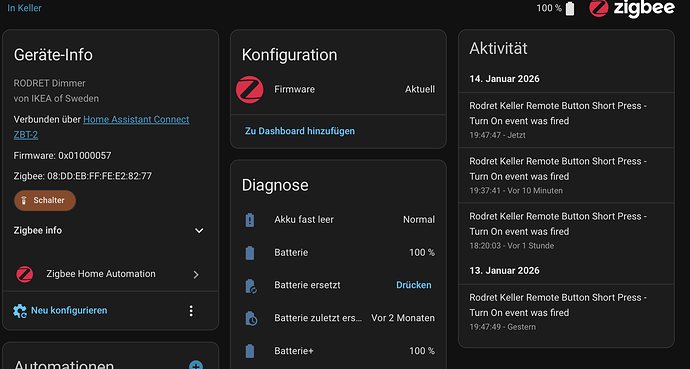The width and height of the screenshot is (690, 369).
Task: Click the Batterie+ icon
Action: click(250, 351)
